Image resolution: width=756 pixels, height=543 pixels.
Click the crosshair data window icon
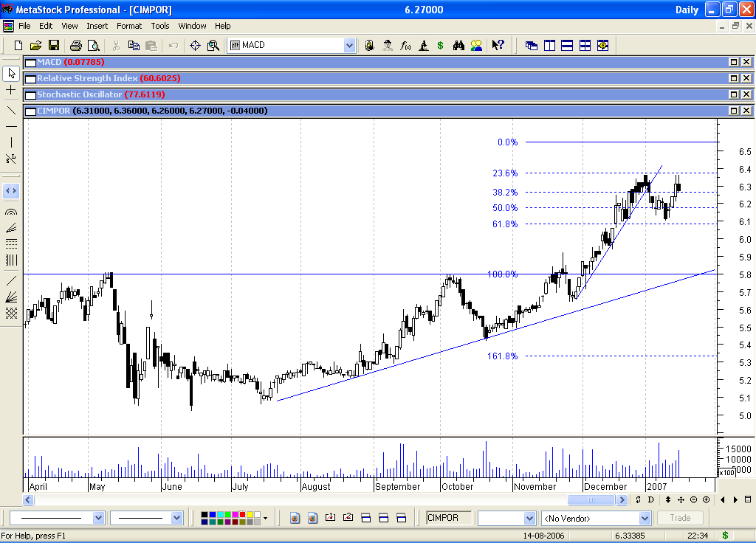(x=195, y=45)
